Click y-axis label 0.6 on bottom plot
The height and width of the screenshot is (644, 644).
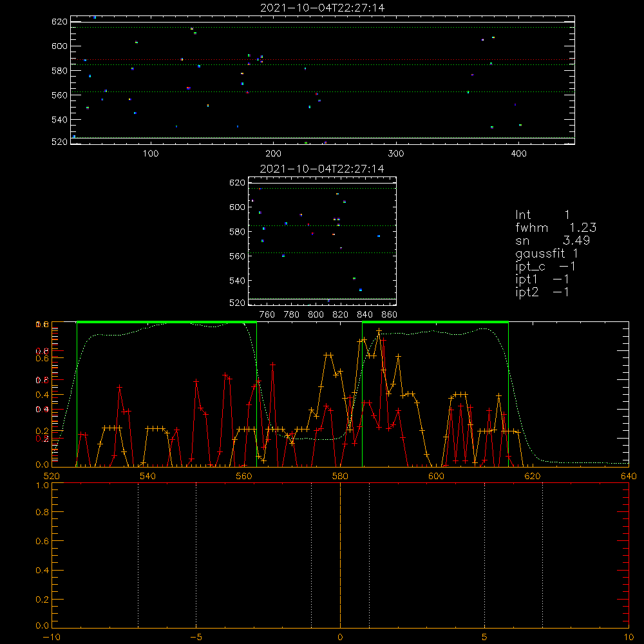pos(43,542)
